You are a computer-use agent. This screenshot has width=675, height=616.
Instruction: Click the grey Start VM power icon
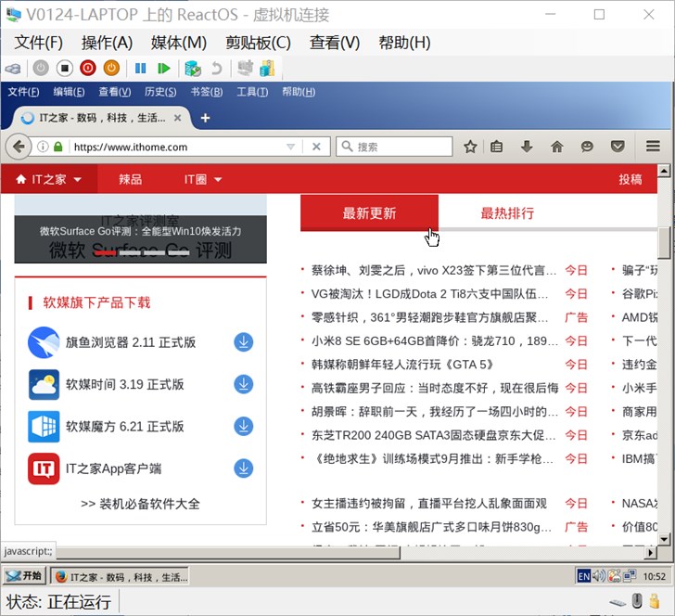(x=41, y=68)
